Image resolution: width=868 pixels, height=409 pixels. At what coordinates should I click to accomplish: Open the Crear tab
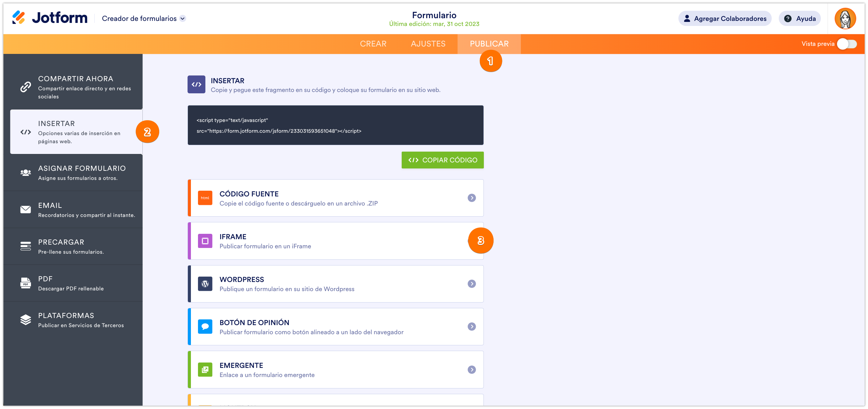pos(373,43)
